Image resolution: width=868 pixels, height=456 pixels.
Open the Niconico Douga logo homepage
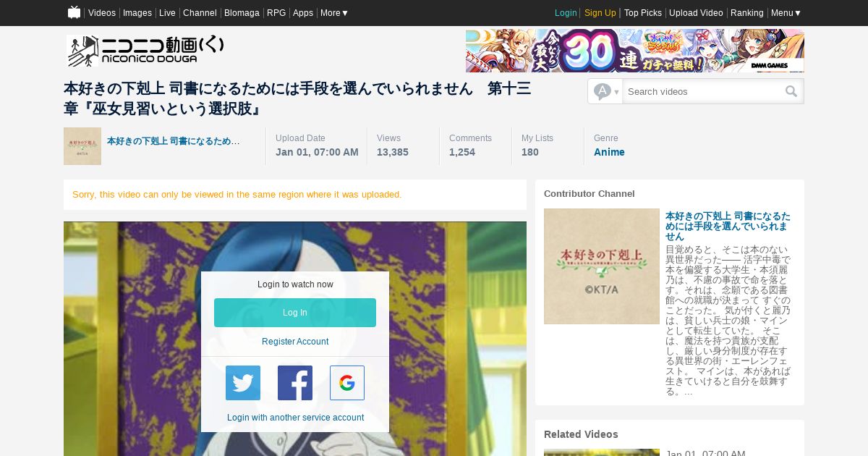(x=145, y=51)
